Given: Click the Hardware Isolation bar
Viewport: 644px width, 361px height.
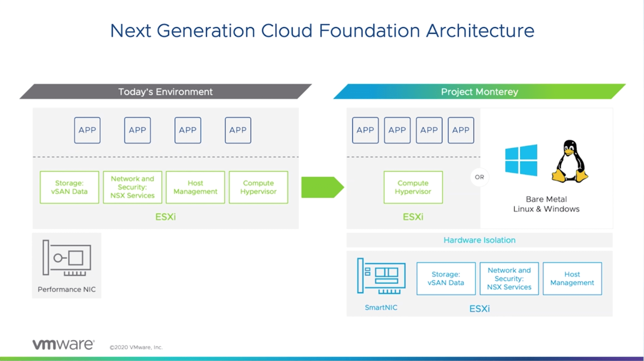Looking at the screenshot, I should pyautogui.click(x=479, y=240).
